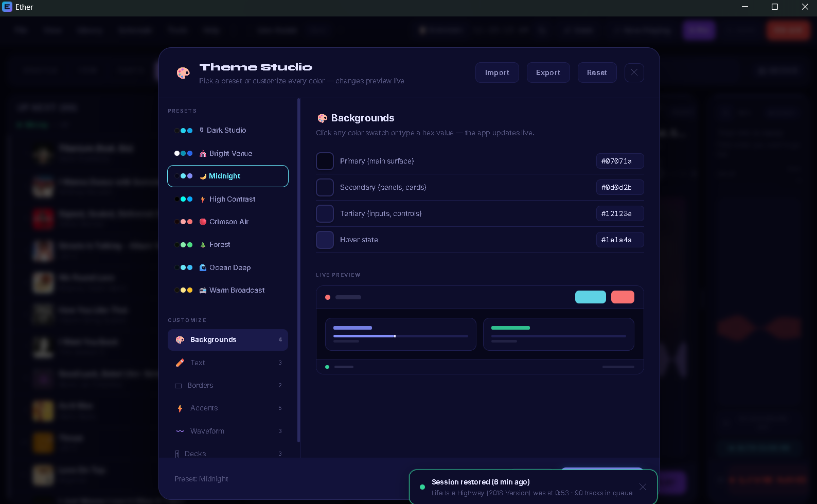Select the High Contrast preset
The image size is (817, 504).
(x=228, y=199)
